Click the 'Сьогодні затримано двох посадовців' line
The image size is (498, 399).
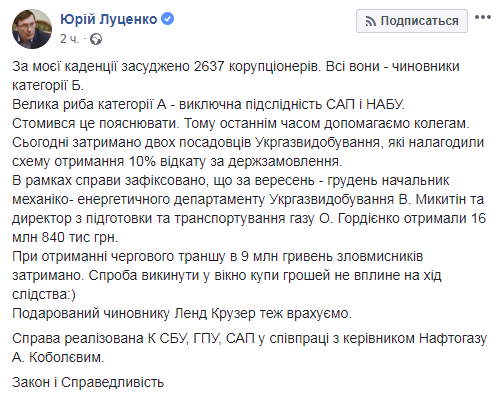[248, 142]
